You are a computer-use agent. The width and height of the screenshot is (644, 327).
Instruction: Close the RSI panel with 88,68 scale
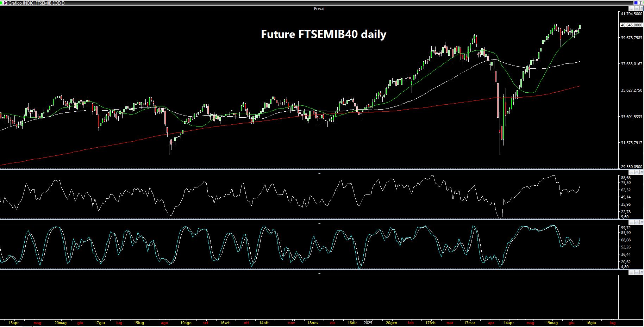point(642,172)
